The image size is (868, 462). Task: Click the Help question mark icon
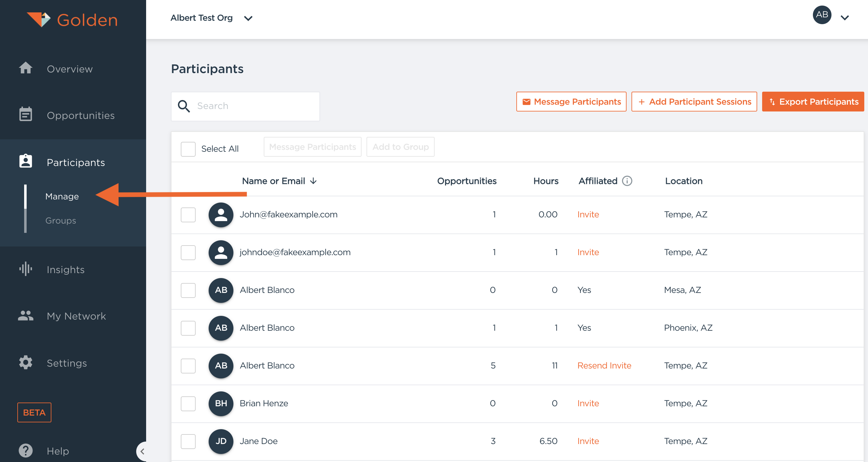pyautogui.click(x=26, y=450)
